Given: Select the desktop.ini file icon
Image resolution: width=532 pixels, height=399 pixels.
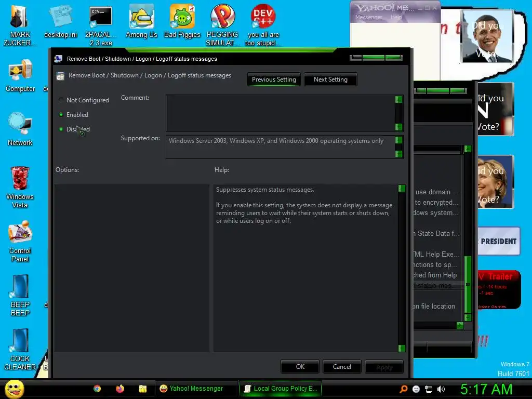Looking at the screenshot, I should (60, 21).
